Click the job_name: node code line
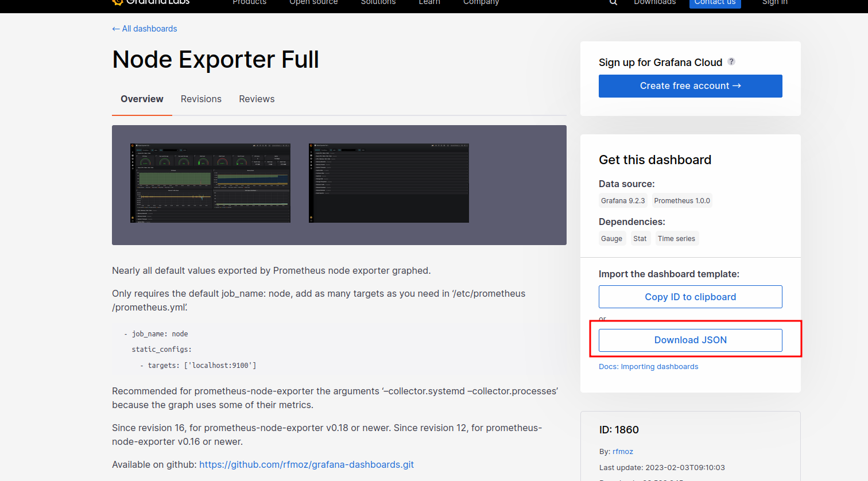Image resolution: width=868 pixels, height=481 pixels. point(156,334)
